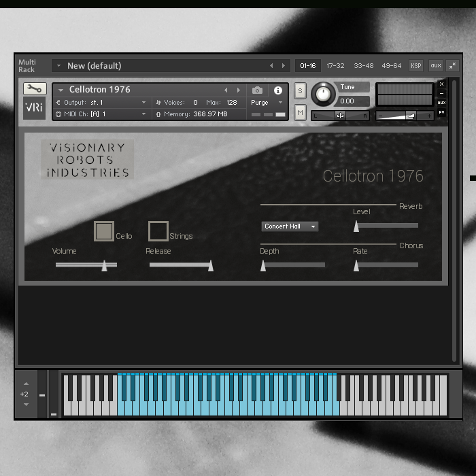Click the rack minimize arrows icon
The width and height of the screenshot is (476, 476).
tap(452, 66)
